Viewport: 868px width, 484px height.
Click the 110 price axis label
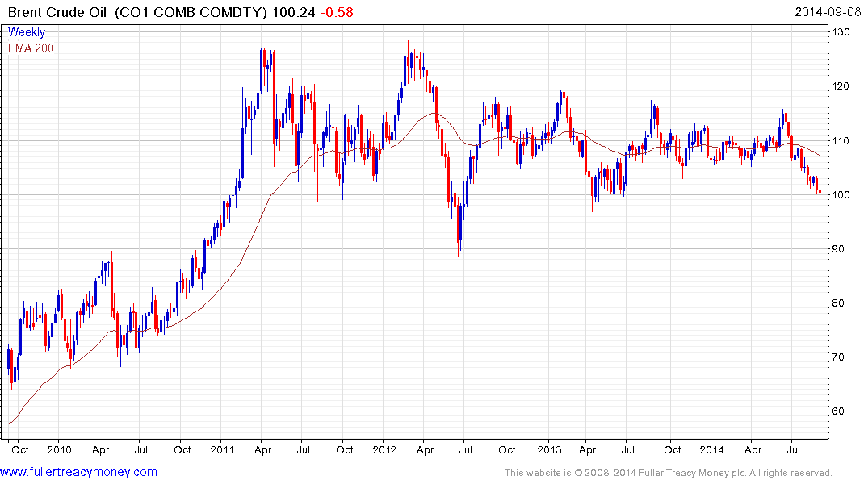point(841,141)
